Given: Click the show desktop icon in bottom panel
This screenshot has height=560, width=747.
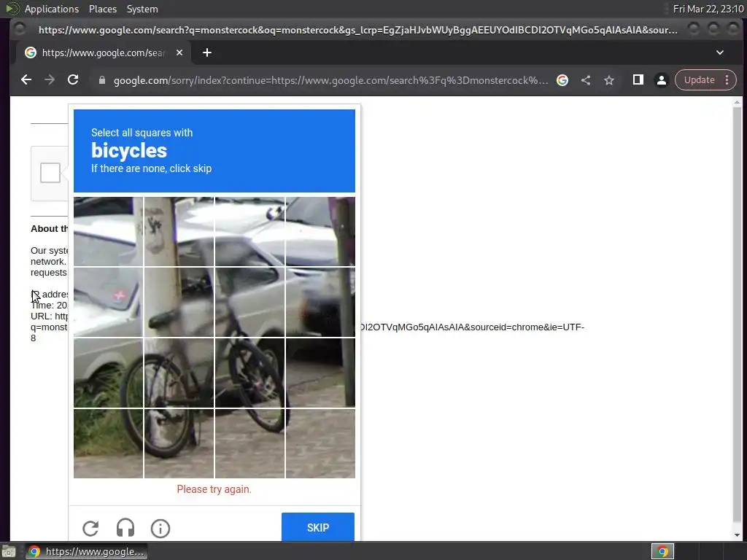Looking at the screenshot, I should (x=9, y=552).
